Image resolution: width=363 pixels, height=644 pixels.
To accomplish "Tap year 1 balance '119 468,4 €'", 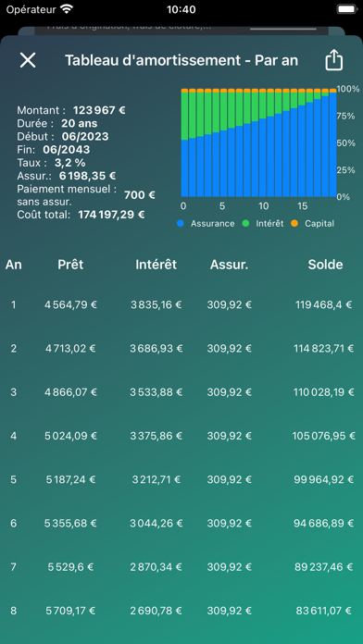I will (x=323, y=304).
